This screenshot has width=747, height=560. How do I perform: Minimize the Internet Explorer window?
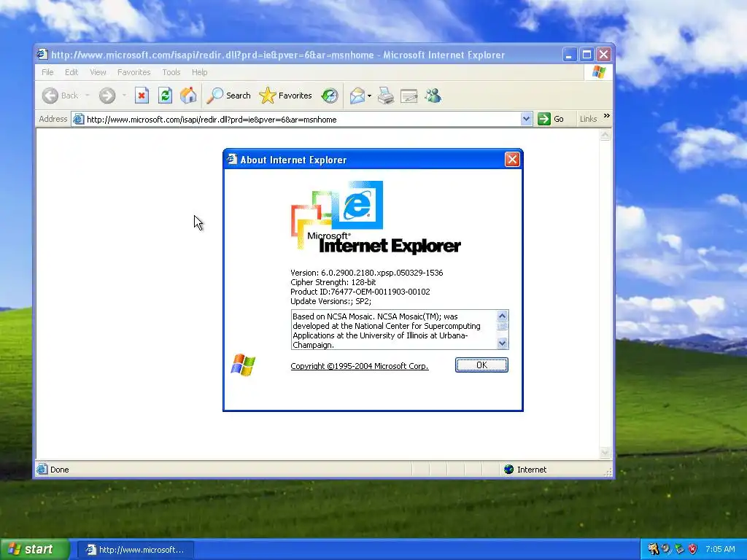569,55
